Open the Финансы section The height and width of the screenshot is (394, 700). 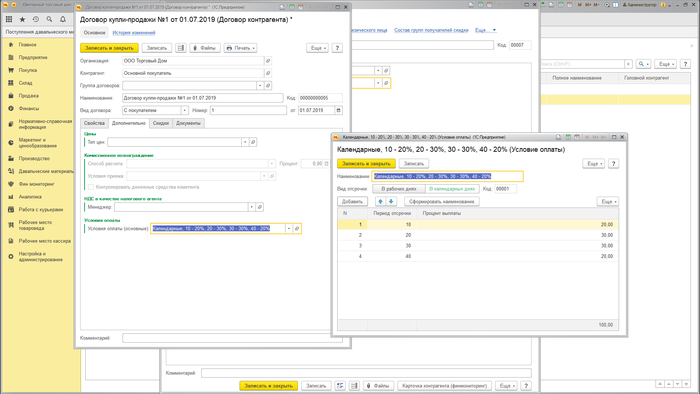[x=29, y=108]
